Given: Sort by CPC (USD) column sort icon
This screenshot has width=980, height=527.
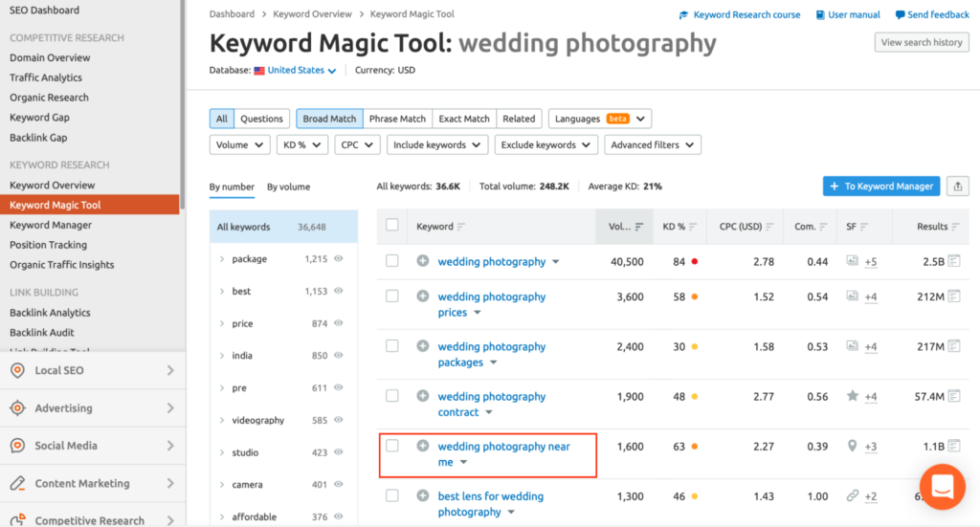Looking at the screenshot, I should (x=769, y=227).
